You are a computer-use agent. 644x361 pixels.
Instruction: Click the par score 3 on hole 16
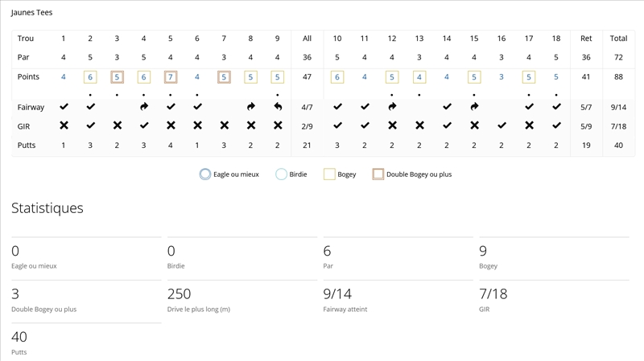[502, 77]
